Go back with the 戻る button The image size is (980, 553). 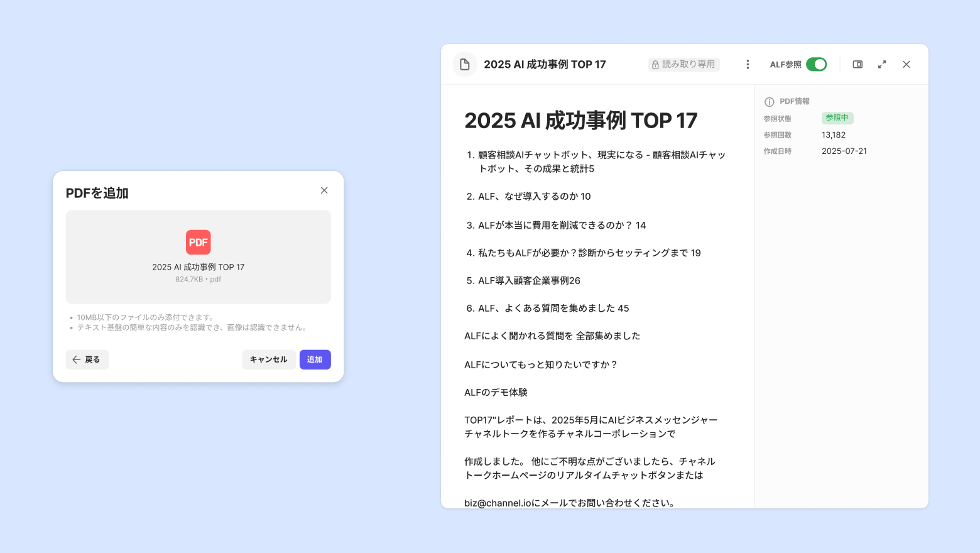coord(87,359)
